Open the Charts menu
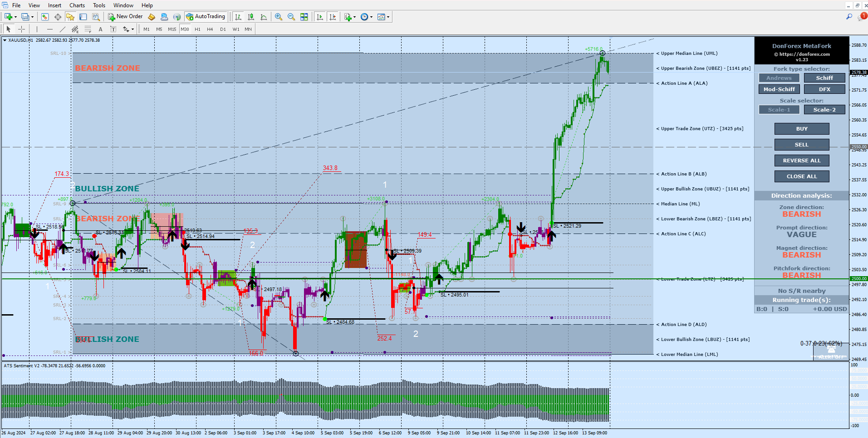This screenshot has width=868, height=438. (77, 5)
